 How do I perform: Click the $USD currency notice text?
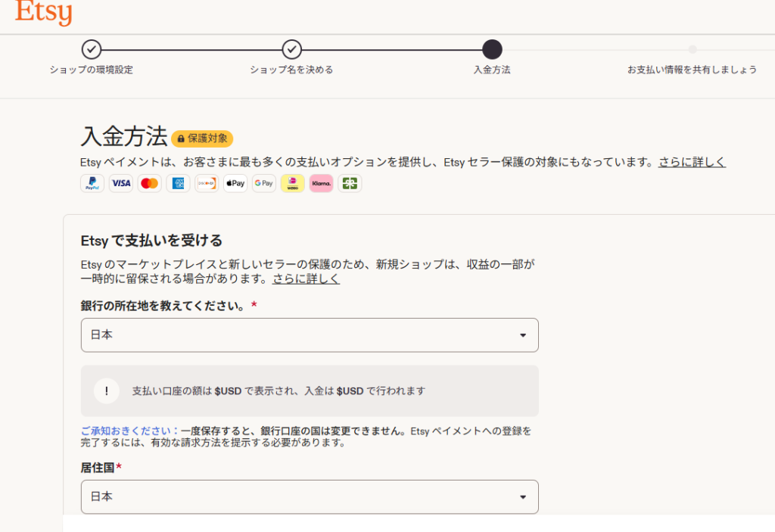[x=279, y=391]
